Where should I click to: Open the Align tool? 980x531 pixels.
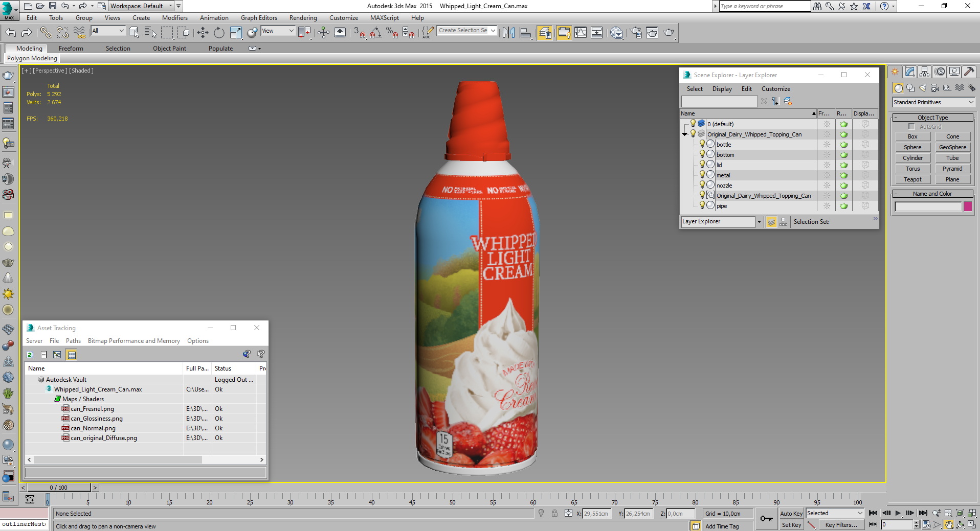point(525,33)
